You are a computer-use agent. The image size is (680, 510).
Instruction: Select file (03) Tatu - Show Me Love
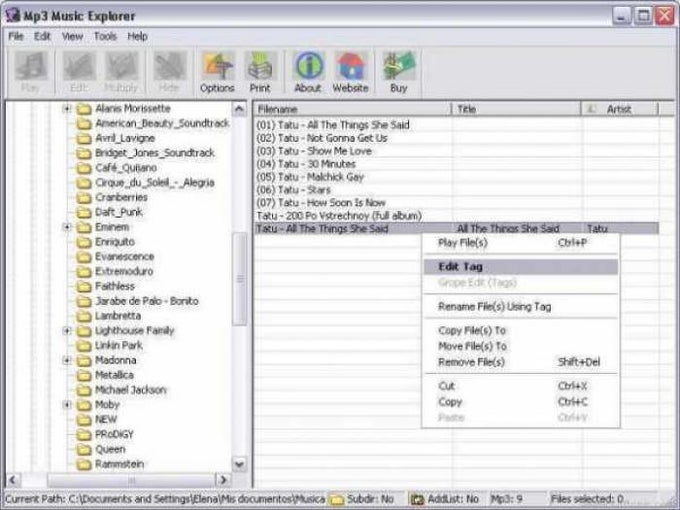tap(314, 151)
